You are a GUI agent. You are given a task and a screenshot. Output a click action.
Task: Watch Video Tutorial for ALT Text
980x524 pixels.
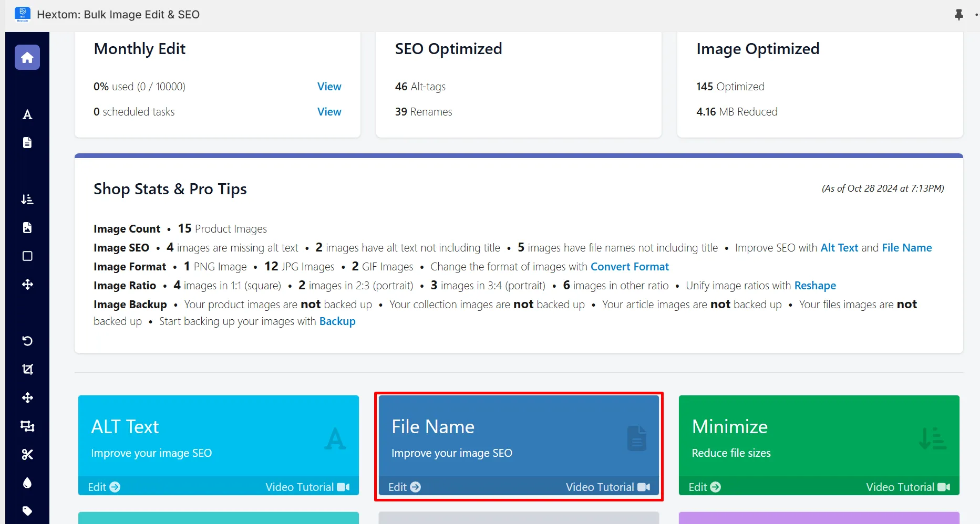[307, 487]
